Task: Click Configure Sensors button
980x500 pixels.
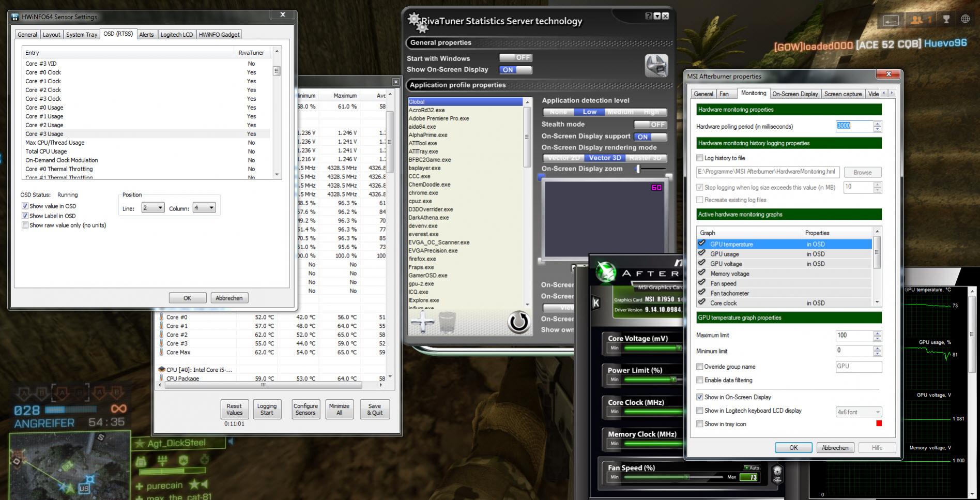Action: [305, 409]
